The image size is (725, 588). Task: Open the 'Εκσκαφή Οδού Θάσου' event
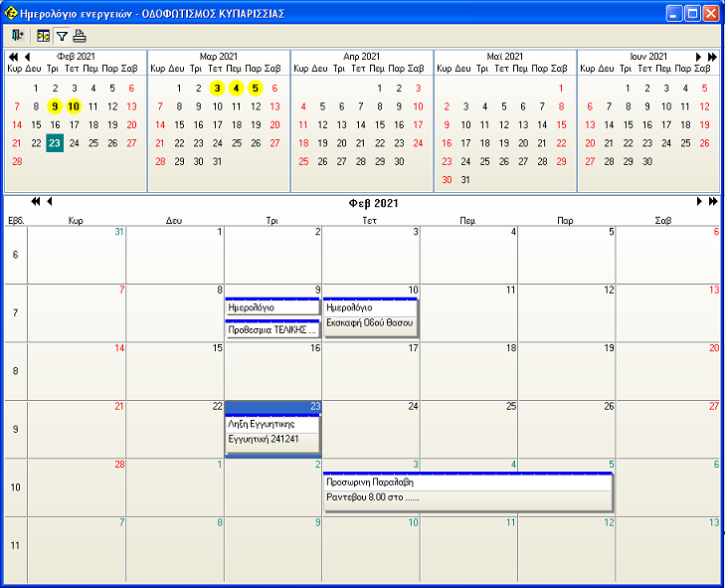coord(369,325)
